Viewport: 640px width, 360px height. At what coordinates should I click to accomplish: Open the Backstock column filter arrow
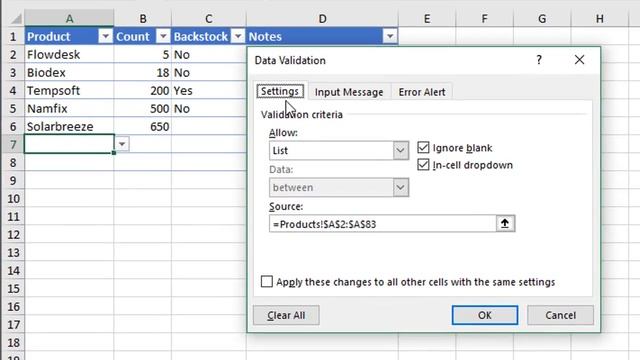click(238, 36)
